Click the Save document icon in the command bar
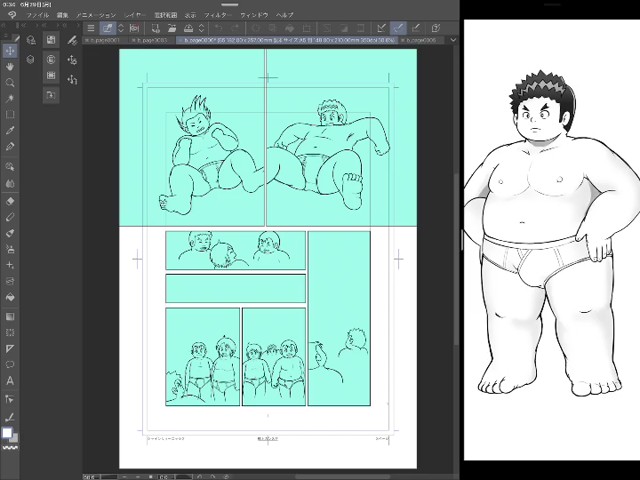This screenshot has width=640, height=480. click(155, 28)
